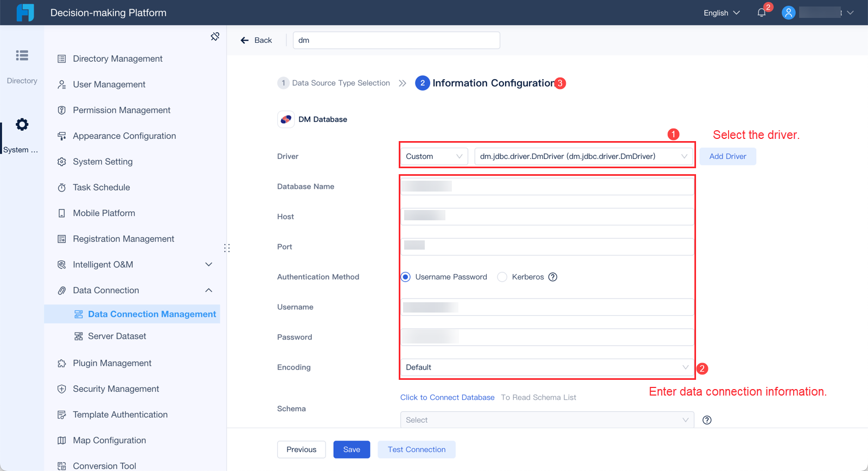Click the Conversion Tool icon
868x471 pixels.
point(62,466)
